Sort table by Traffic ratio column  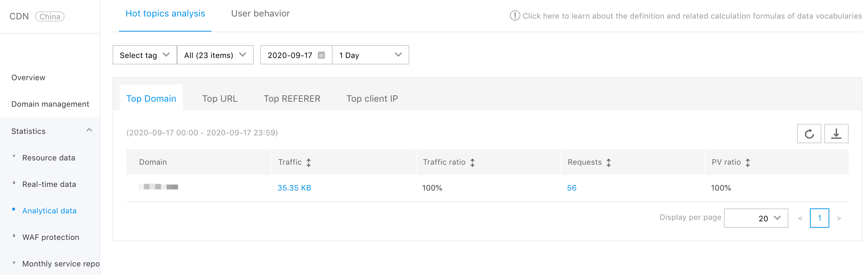(x=473, y=163)
